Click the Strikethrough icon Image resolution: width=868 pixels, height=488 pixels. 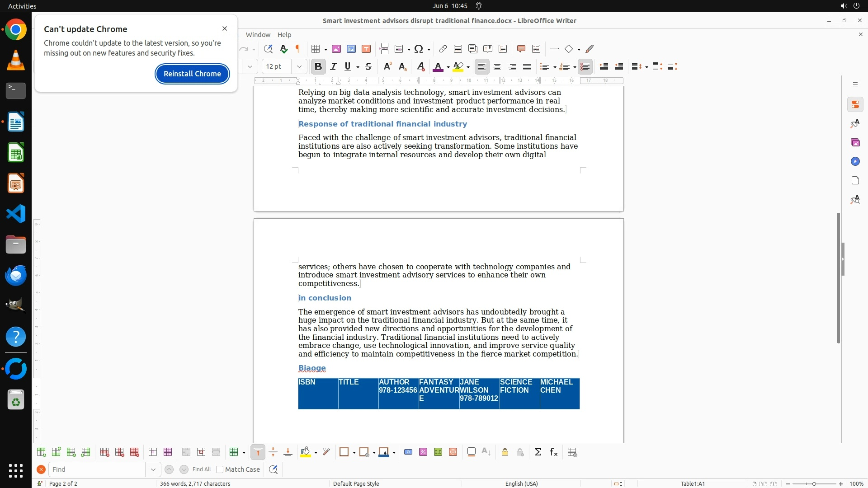click(368, 66)
